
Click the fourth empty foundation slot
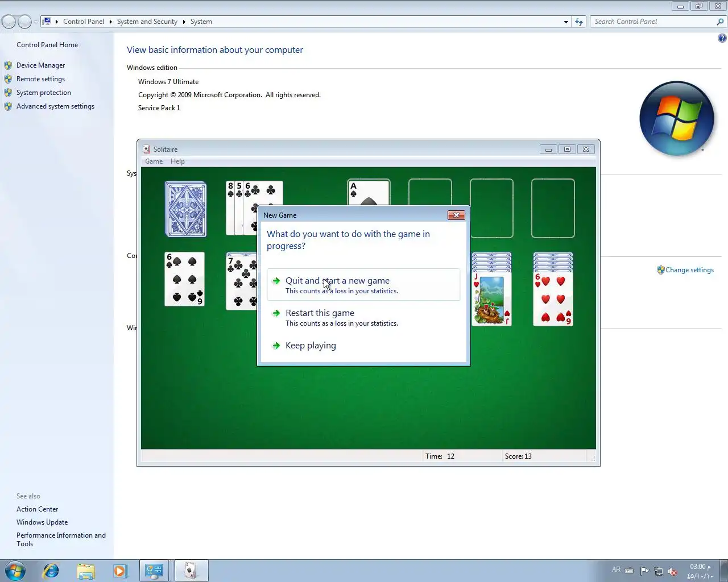point(553,208)
